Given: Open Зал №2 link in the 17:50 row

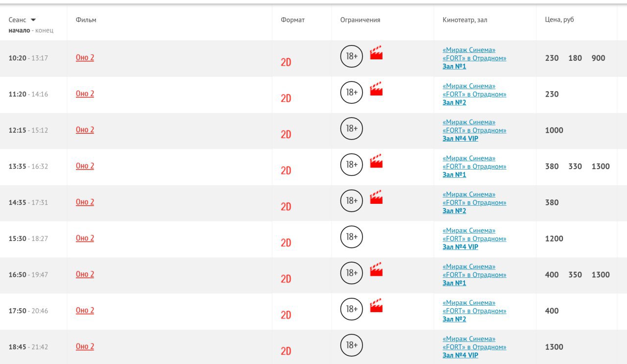Looking at the screenshot, I should point(455,319).
